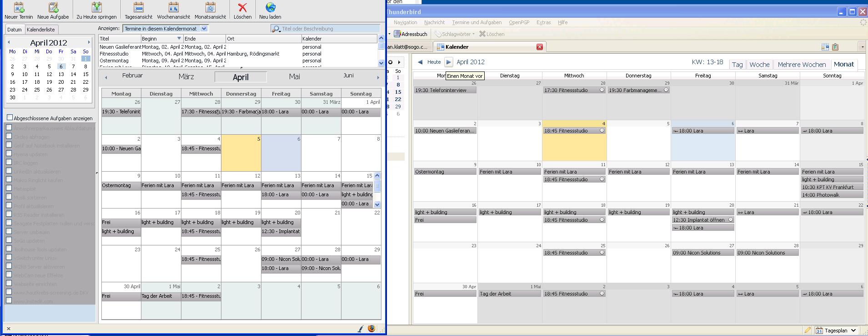This screenshot has width=868, height=336.
Task: Open the Anzeigen filter dropdown
Action: point(204,29)
